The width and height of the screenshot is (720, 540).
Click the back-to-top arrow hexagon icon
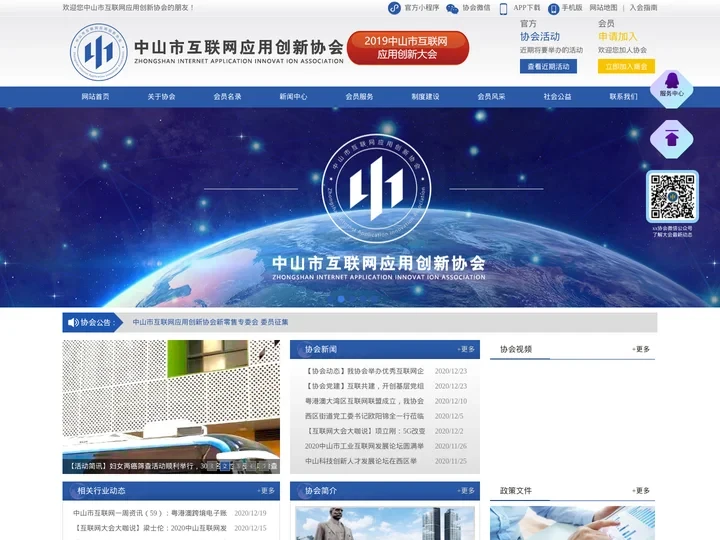coord(672,139)
